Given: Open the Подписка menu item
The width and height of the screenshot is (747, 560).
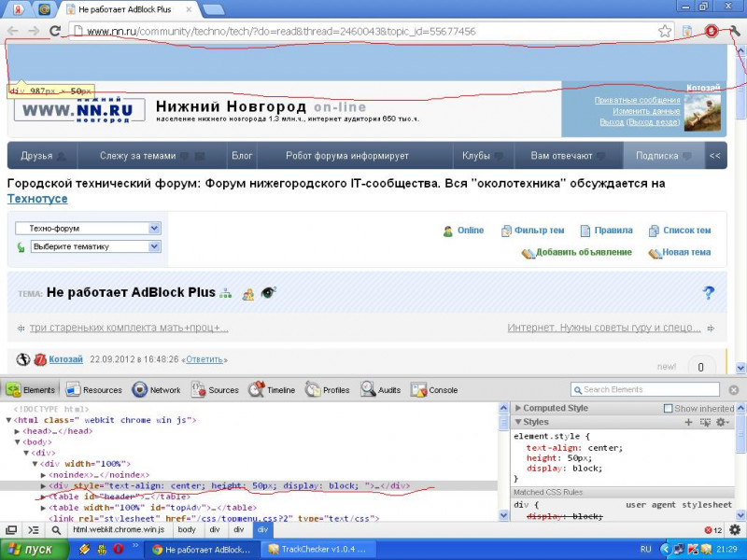Looking at the screenshot, I should point(664,155).
